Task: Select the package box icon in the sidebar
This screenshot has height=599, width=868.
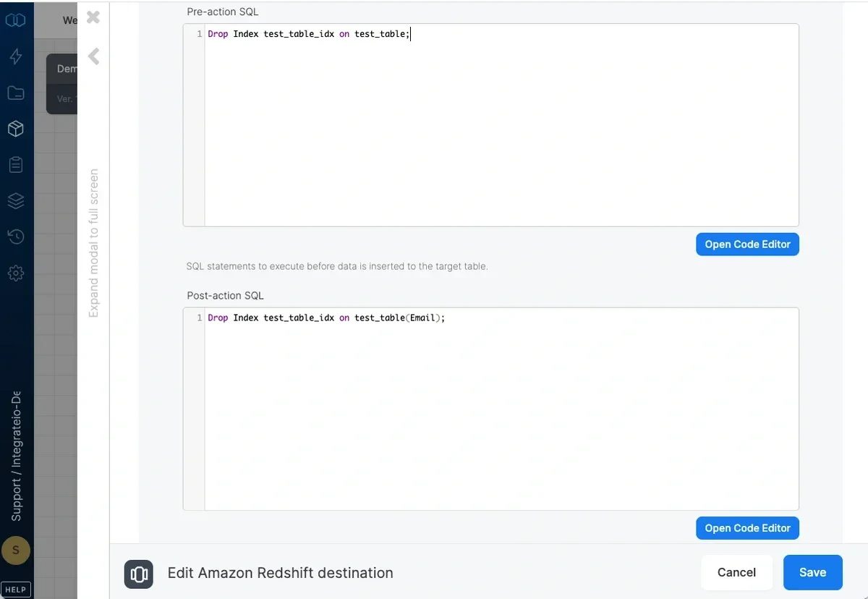Action: coord(16,129)
